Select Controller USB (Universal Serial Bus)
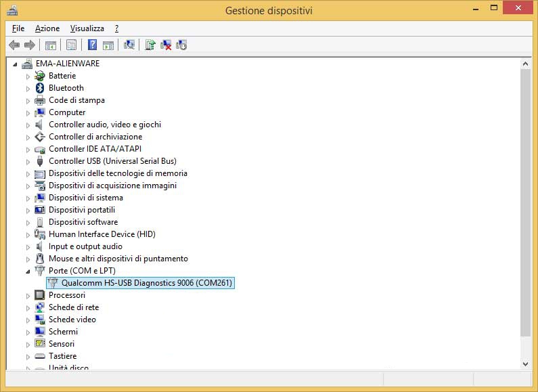The image size is (538, 392). [x=112, y=161]
